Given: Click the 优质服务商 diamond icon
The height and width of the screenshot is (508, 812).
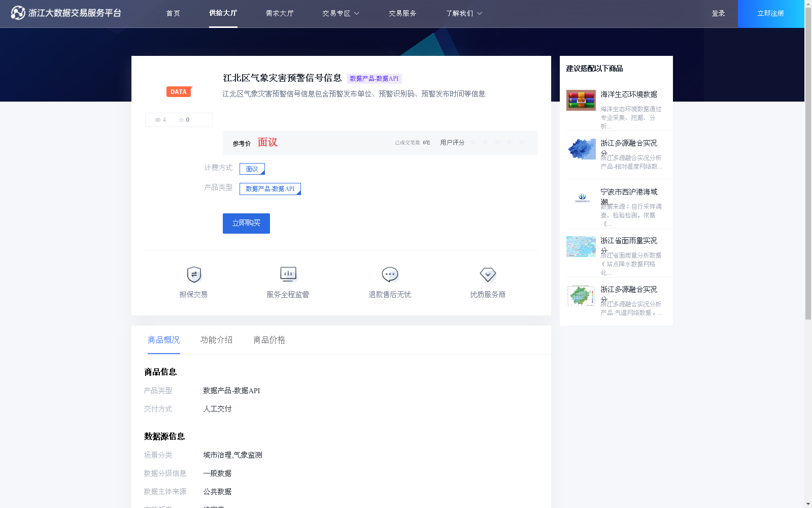Looking at the screenshot, I should (x=488, y=275).
